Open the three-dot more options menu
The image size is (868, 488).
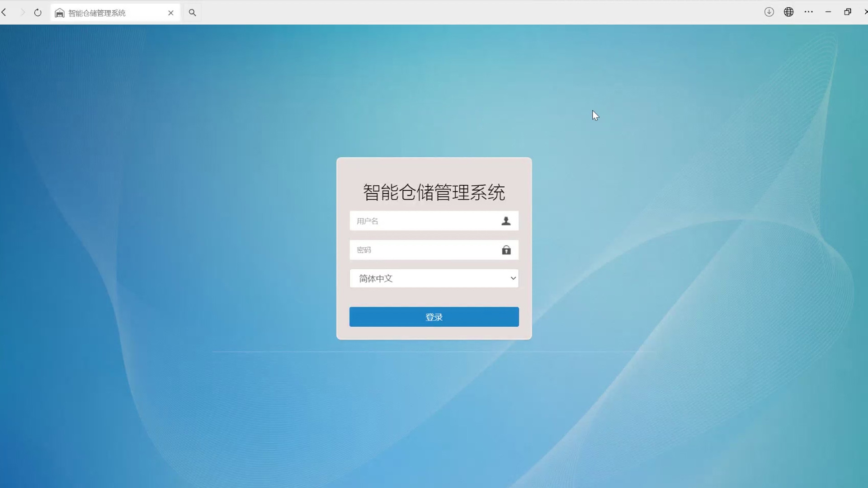(809, 12)
